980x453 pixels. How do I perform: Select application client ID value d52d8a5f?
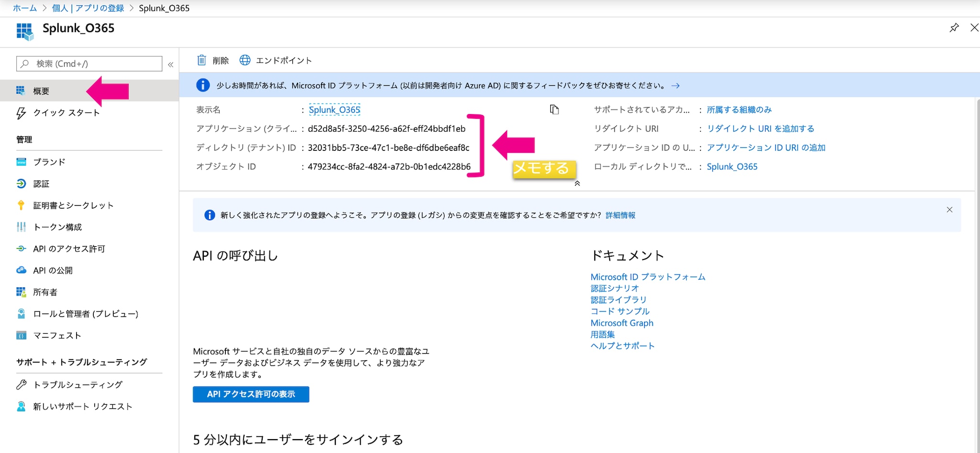pyautogui.click(x=387, y=128)
